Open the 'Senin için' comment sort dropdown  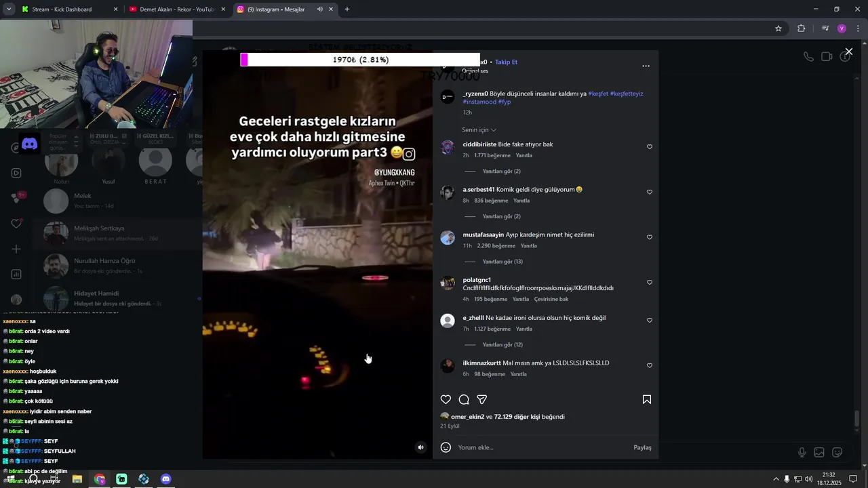coord(479,130)
